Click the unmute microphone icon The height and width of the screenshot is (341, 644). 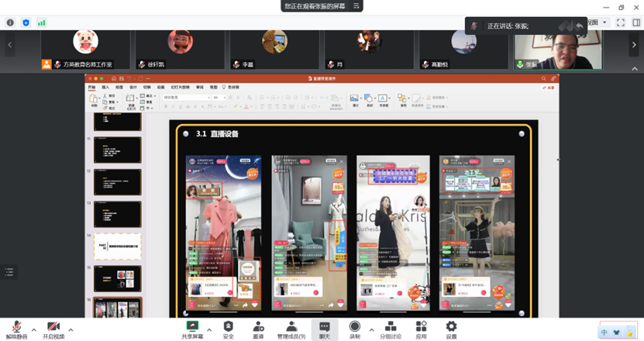[16, 327]
